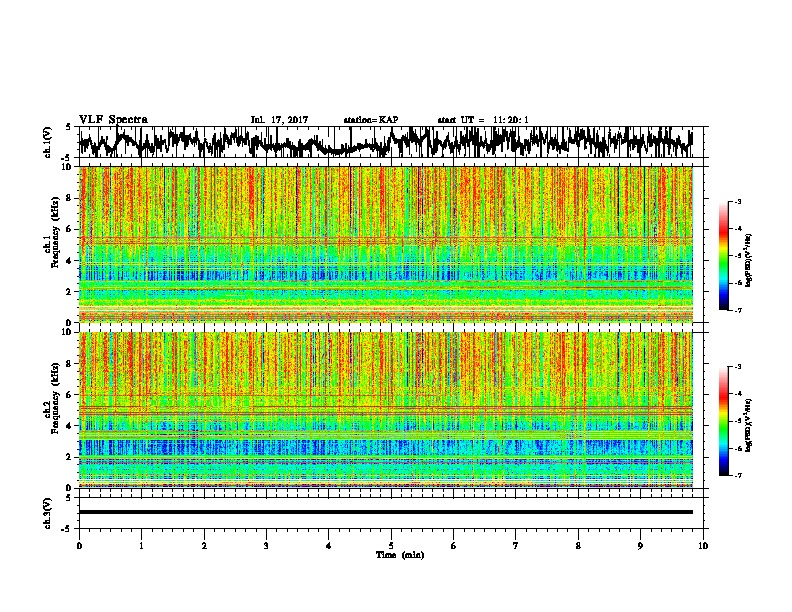Image resolution: width=792 pixels, height=612 pixels.
Task: Click time axis tick label "4"
Action: pyautogui.click(x=329, y=545)
